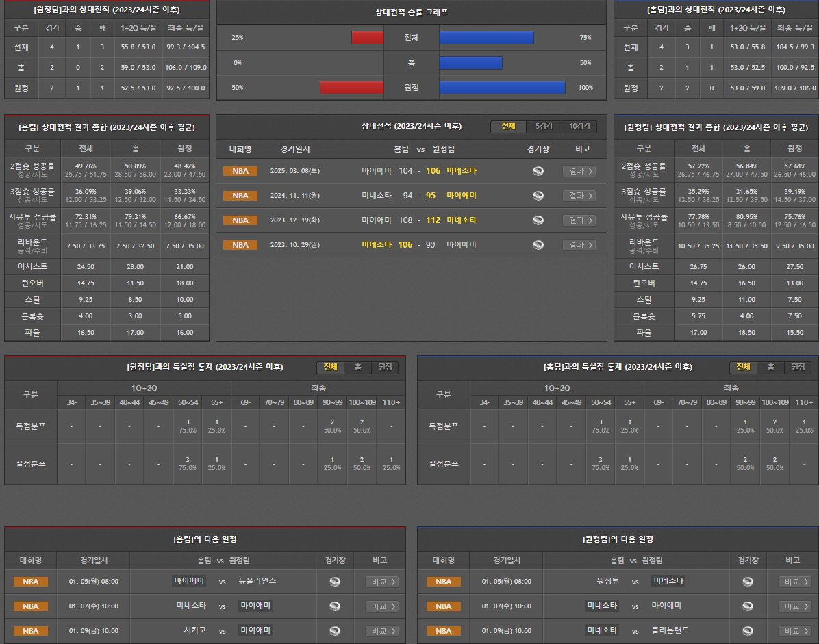The width and height of the screenshot is (819, 644).
Task: Click stadium icon for 시카고 vs 마이애미 game
Action: 335,631
